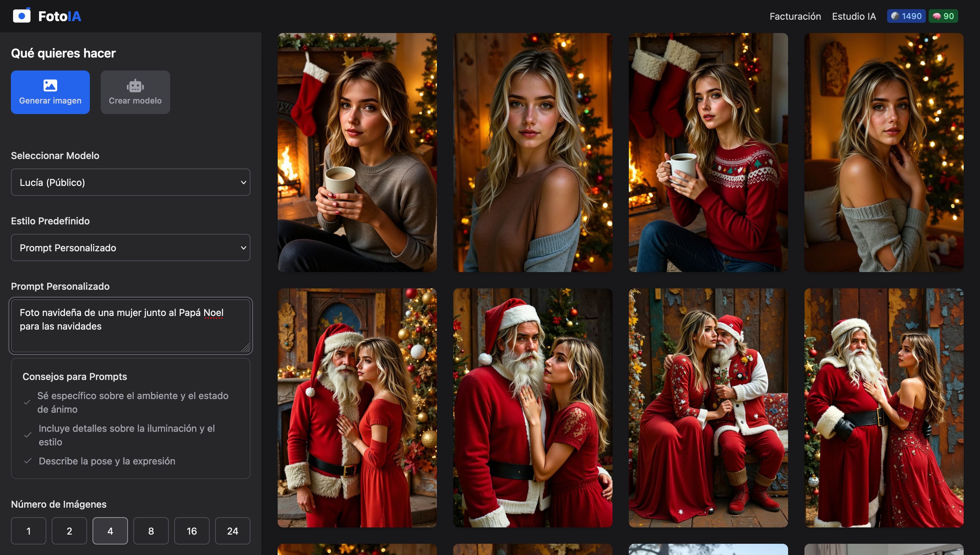980x555 pixels.
Task: Click the image icon in Generar imagen
Action: coord(50,85)
